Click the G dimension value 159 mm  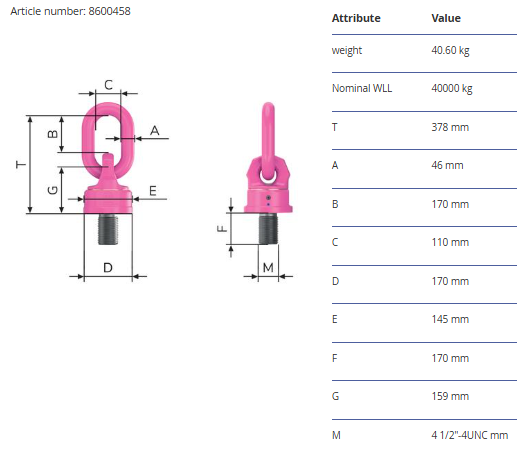[x=450, y=396]
